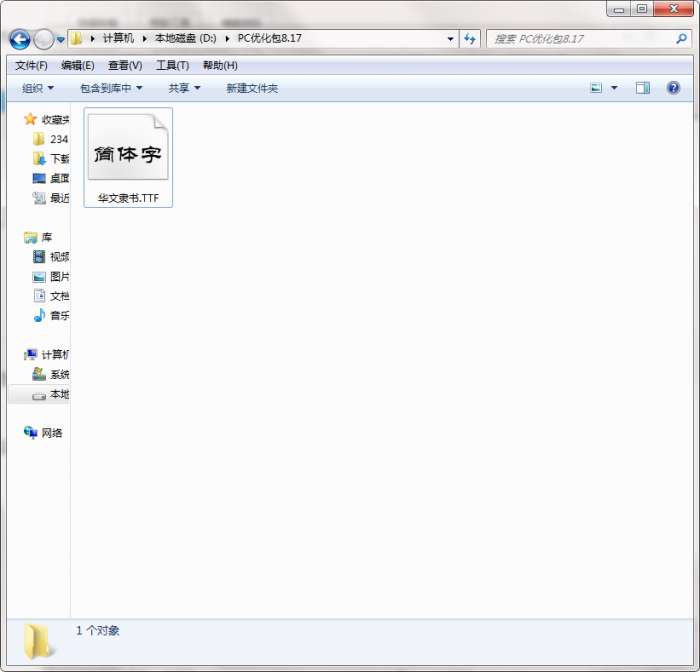This screenshot has height=672, width=700.
Task: Select the 音乐 music library item
Action: (x=51, y=315)
